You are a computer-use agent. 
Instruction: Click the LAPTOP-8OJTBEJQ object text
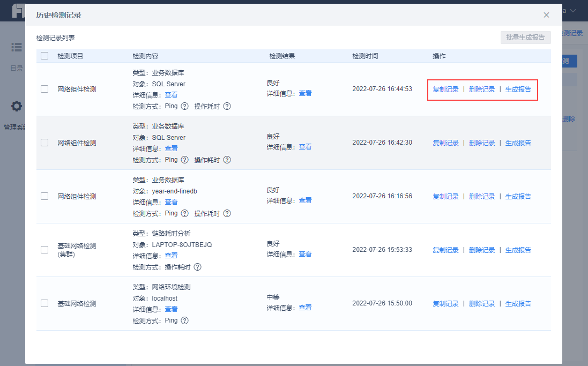[x=182, y=244]
